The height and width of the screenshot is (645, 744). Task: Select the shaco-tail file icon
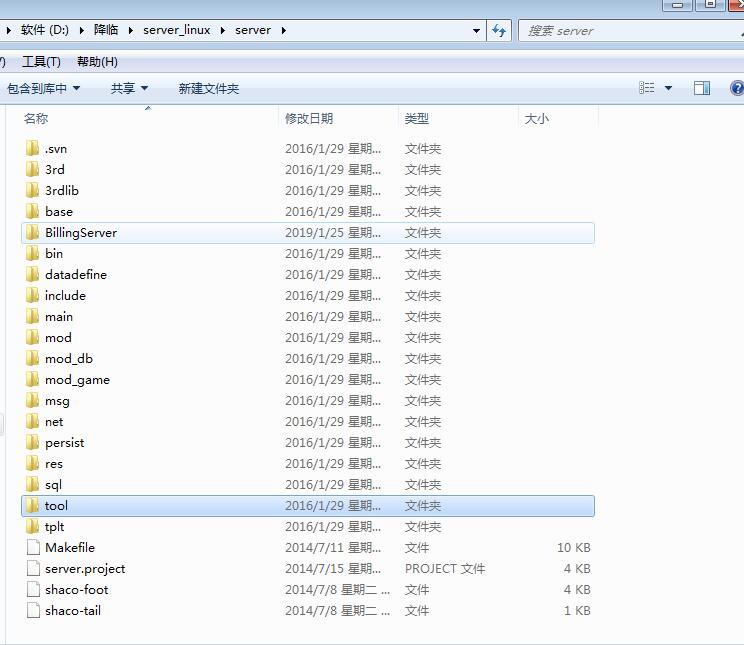coord(33,610)
